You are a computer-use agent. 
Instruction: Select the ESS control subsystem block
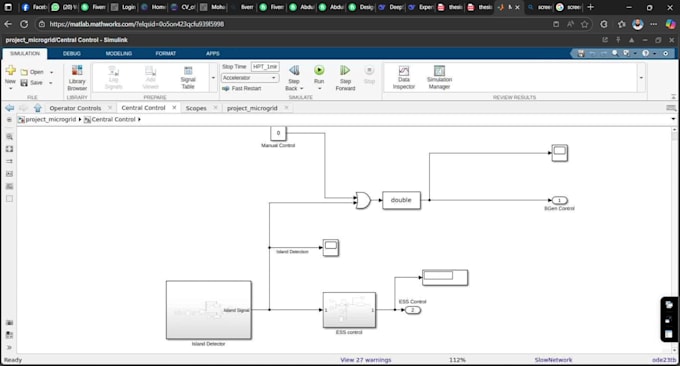click(349, 310)
